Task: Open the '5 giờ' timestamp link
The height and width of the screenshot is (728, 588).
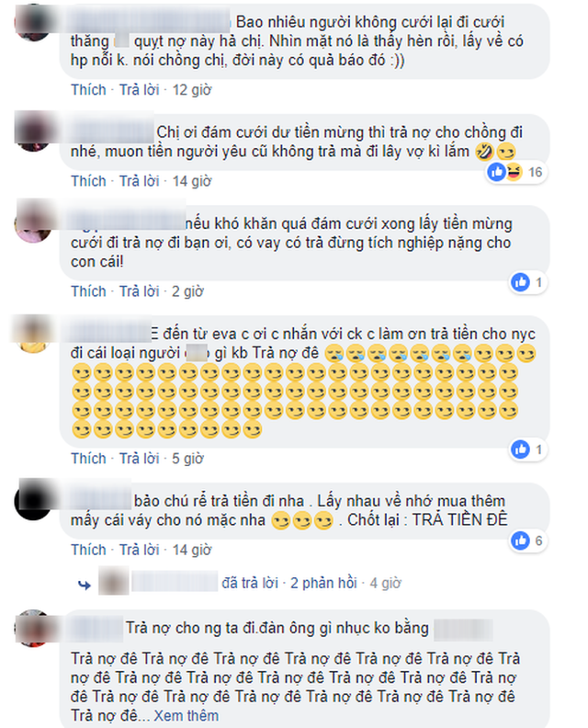Action: (187, 459)
